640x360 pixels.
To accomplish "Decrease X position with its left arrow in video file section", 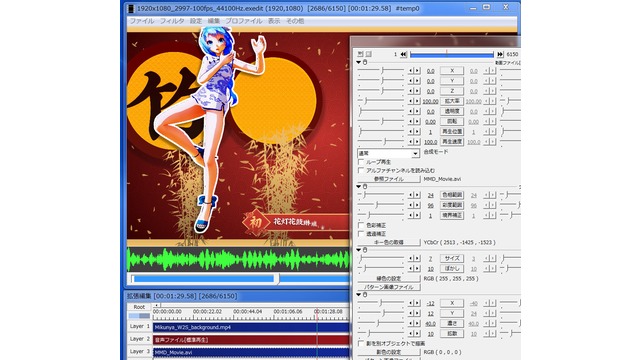I will [411, 71].
